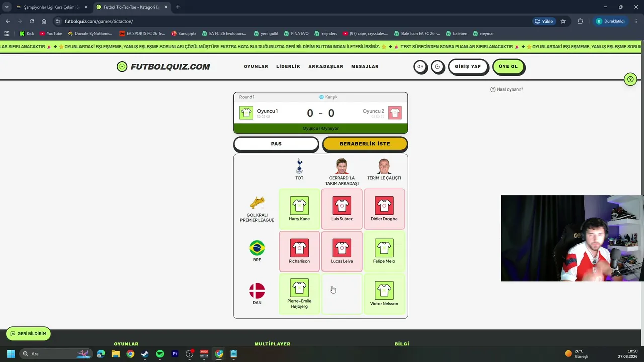
Task: Open the green question mark help bubble
Action: point(630,79)
